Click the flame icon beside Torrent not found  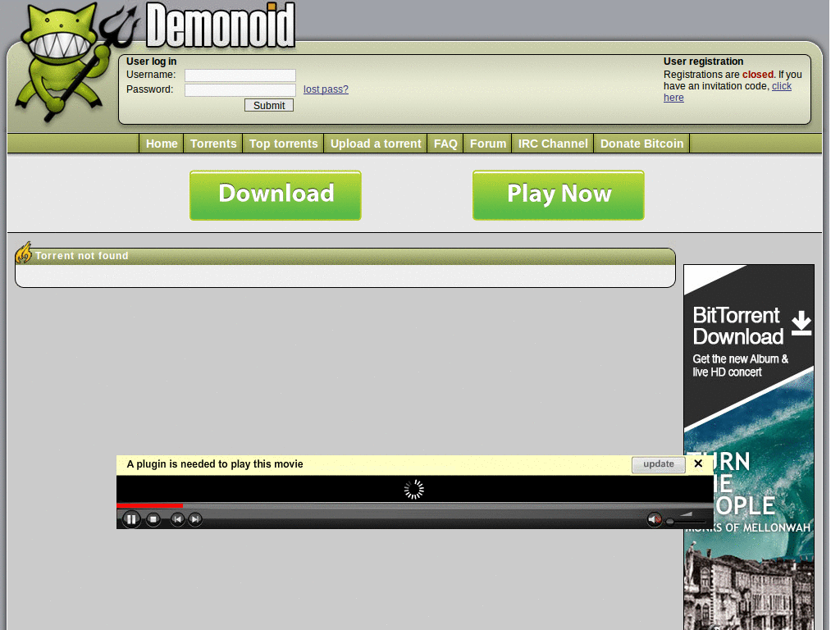tap(24, 253)
